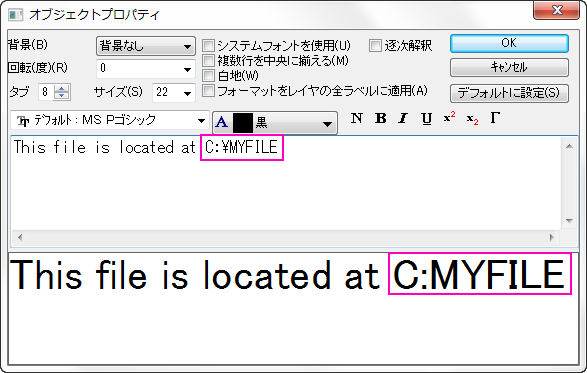Apply superscript formatting icon
587x373 pixels.
pyautogui.click(x=449, y=118)
